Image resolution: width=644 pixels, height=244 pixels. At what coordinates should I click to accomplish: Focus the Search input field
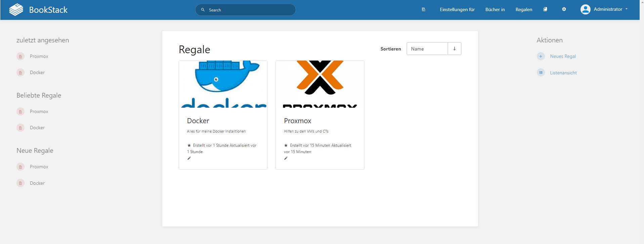point(246,10)
